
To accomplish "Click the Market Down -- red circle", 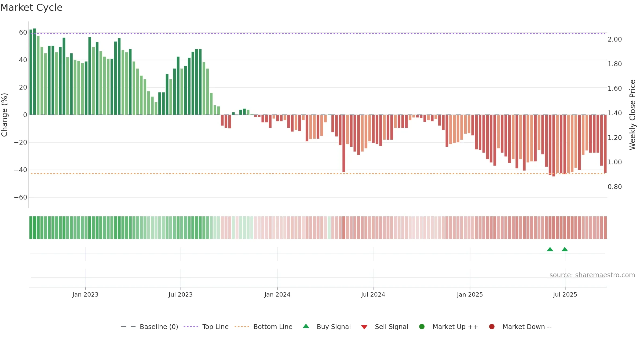I will pyautogui.click(x=492, y=327).
